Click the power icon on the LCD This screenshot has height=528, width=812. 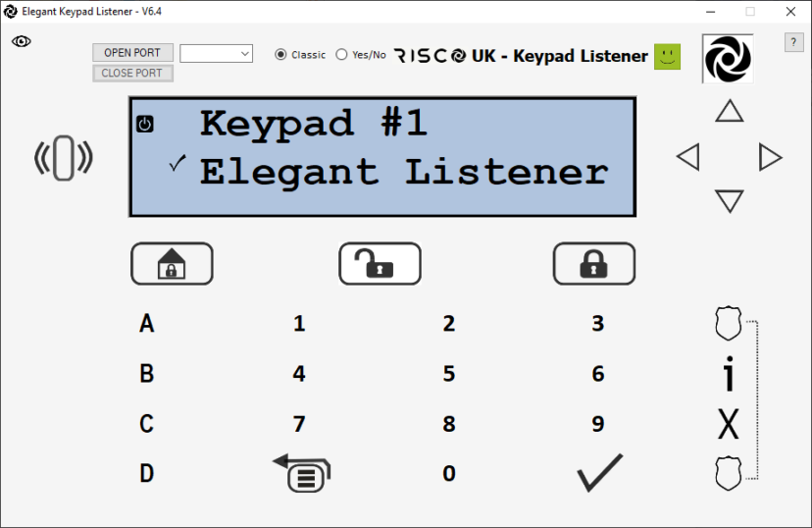144,125
